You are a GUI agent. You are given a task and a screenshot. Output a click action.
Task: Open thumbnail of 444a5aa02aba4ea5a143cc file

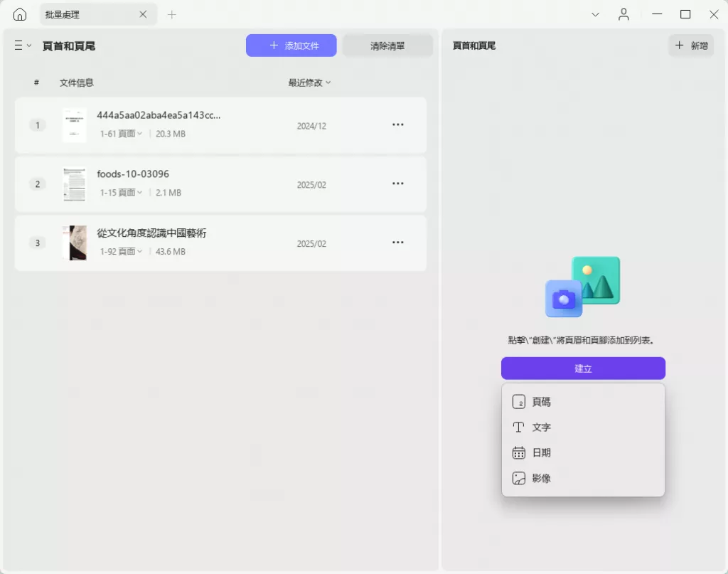click(x=74, y=125)
